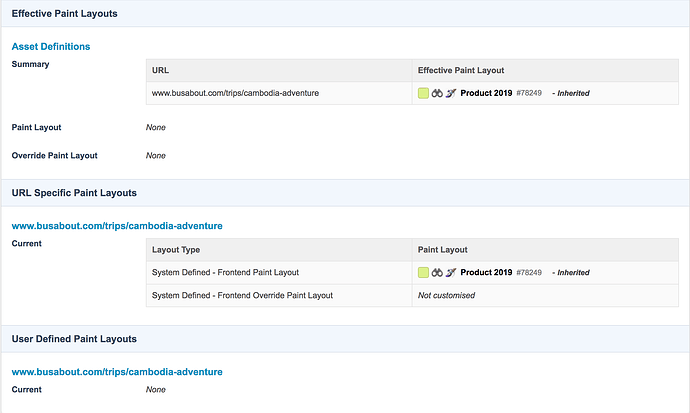Click asset ID #78249 in Frontend Paint Layout row
Viewport: 690px width, 413px height.
click(x=529, y=272)
